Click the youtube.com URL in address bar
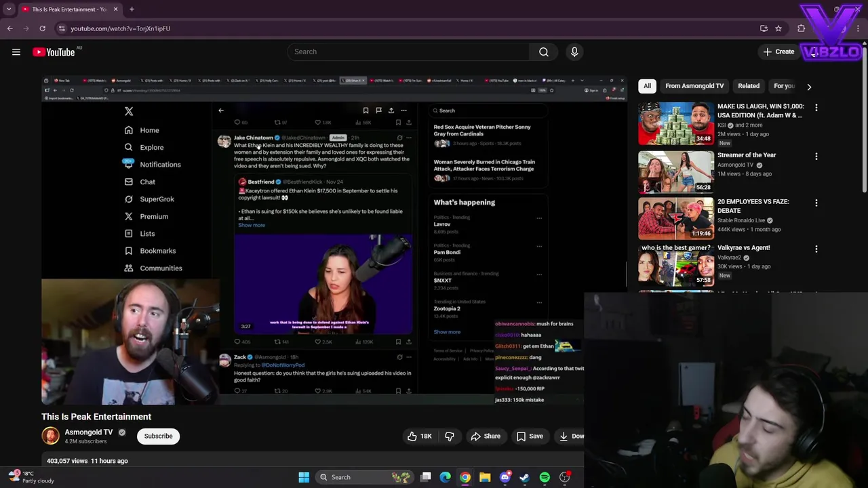The width and height of the screenshot is (868, 488). click(x=120, y=28)
